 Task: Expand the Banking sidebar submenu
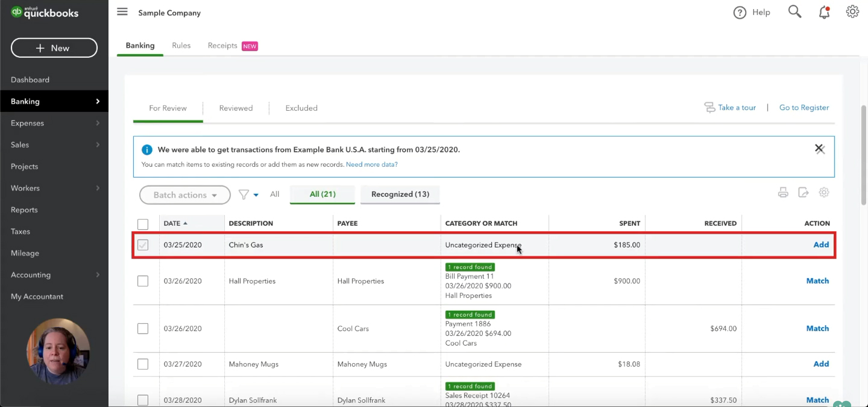(98, 101)
